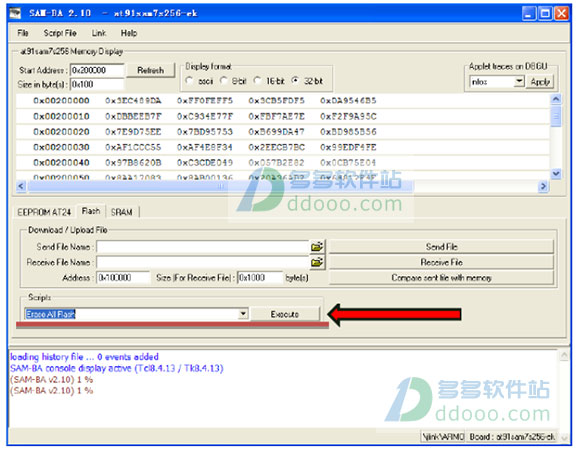Click the Receive File button
Screen dimensions: 580x452
click(x=441, y=262)
